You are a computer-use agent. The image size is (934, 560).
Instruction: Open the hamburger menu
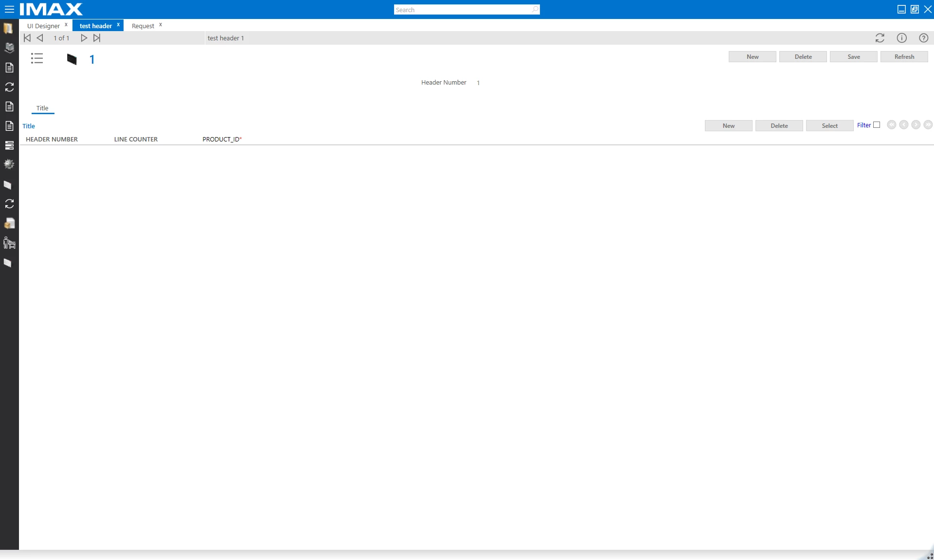(x=9, y=9)
